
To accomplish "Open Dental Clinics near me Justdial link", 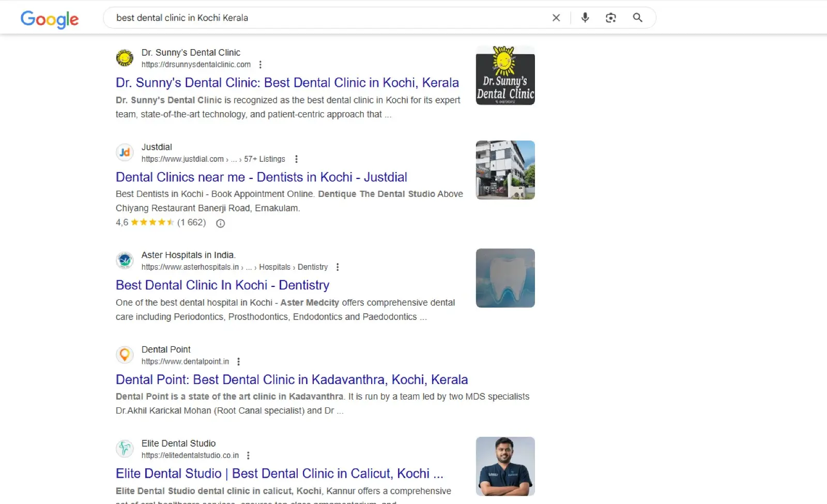I will coord(262,177).
